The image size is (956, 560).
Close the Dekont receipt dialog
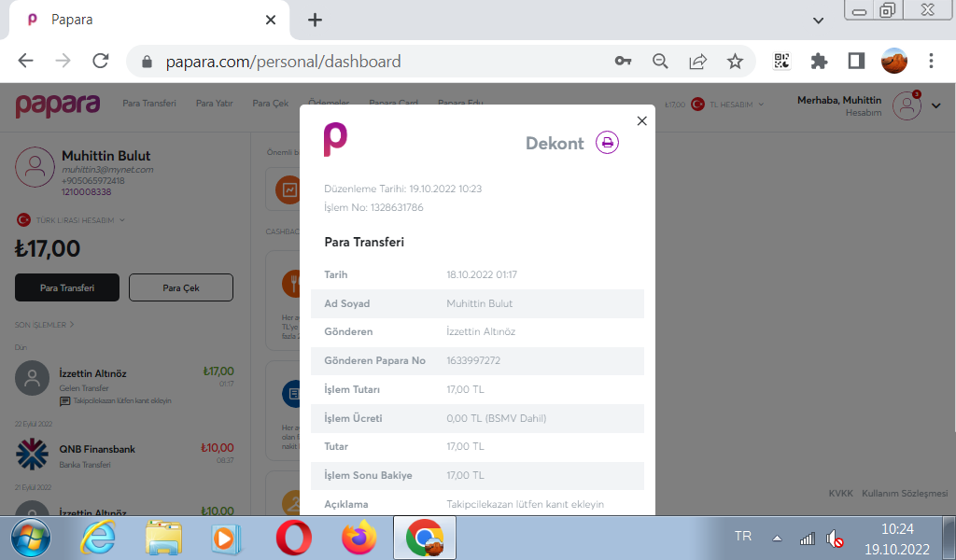tap(641, 120)
